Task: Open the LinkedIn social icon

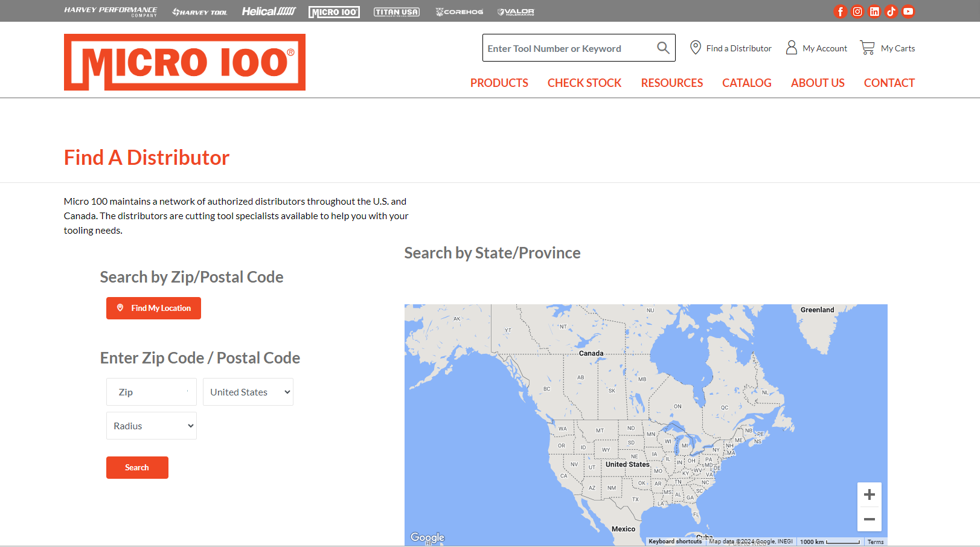Action: point(874,11)
